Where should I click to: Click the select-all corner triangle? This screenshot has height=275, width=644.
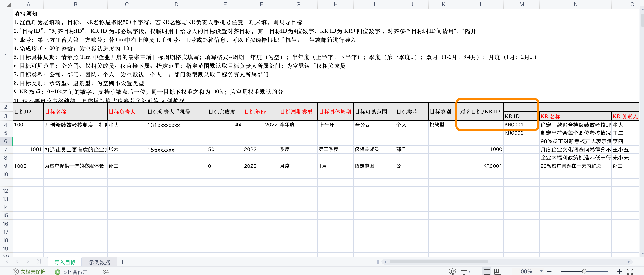coord(8,5)
